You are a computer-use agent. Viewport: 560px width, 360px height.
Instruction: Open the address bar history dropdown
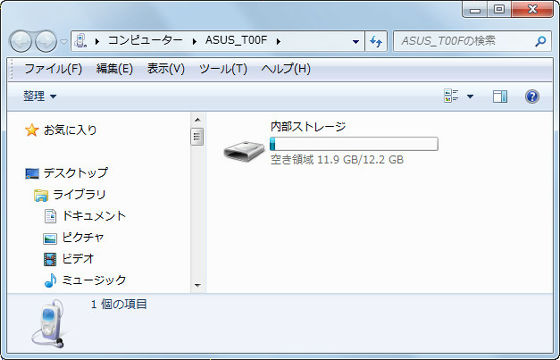tap(356, 41)
